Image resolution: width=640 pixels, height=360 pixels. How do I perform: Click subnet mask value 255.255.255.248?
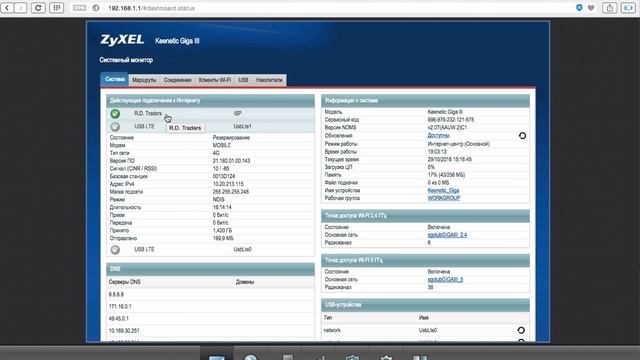pyautogui.click(x=231, y=192)
